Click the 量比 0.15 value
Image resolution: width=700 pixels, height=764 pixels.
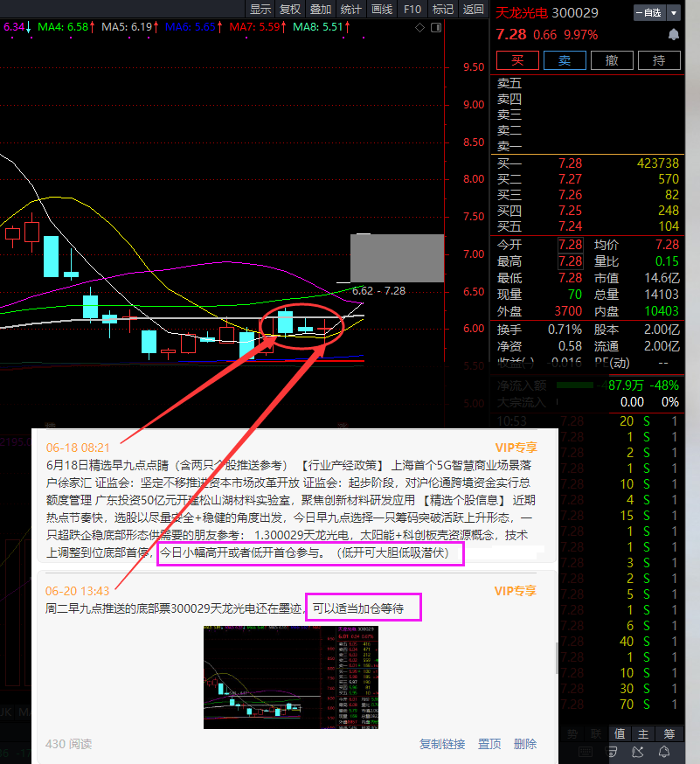pos(667,261)
